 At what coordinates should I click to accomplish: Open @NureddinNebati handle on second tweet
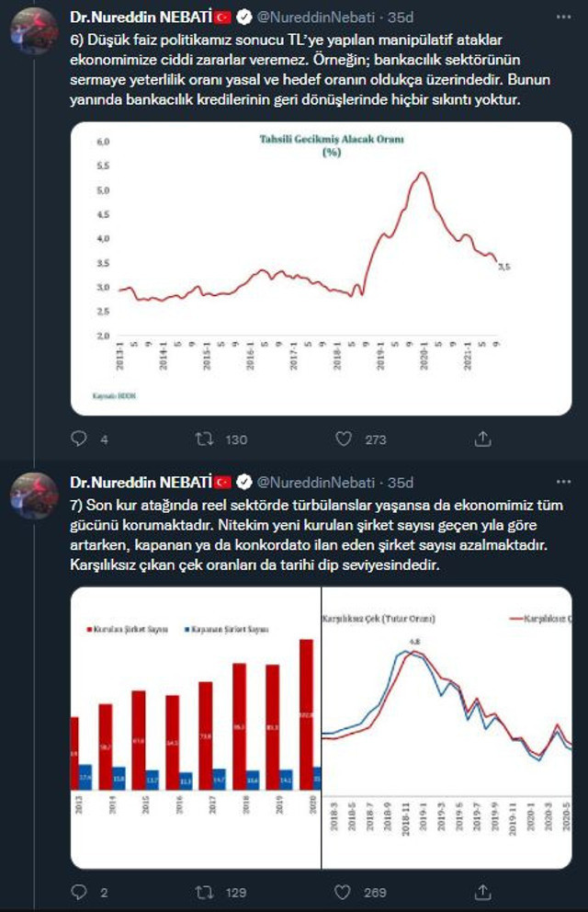click(x=316, y=482)
